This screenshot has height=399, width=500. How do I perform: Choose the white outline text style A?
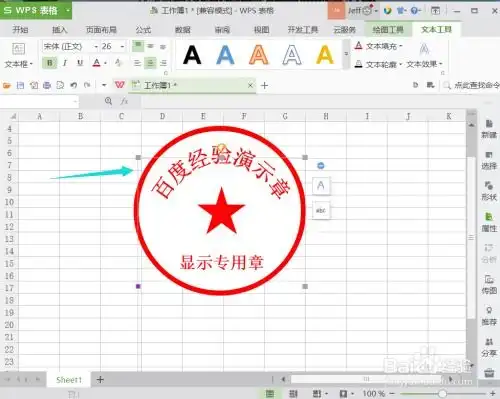(x=292, y=55)
